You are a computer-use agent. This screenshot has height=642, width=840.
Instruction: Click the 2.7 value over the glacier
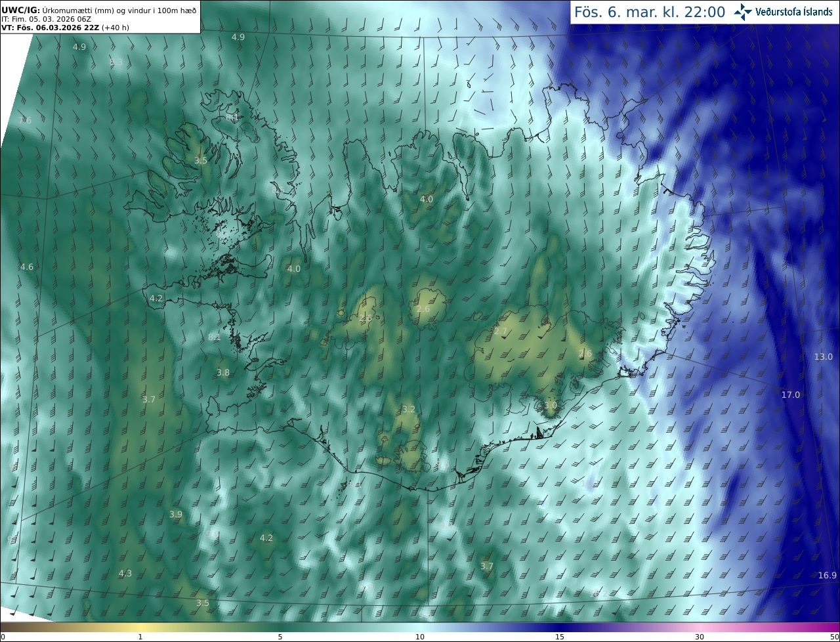pyautogui.click(x=501, y=332)
